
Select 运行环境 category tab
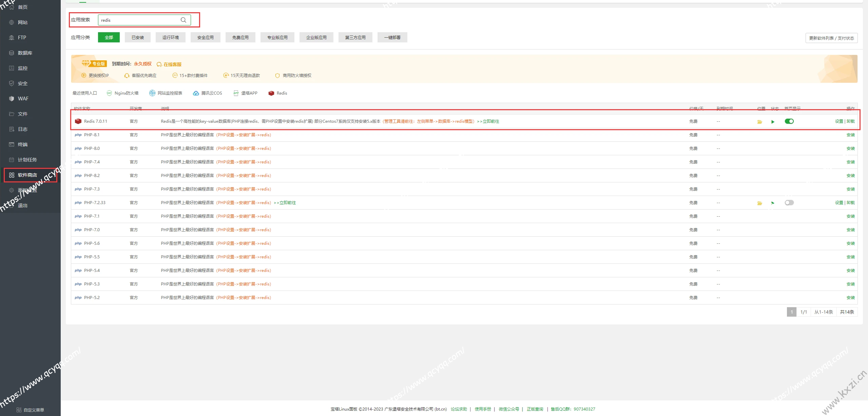(x=170, y=38)
